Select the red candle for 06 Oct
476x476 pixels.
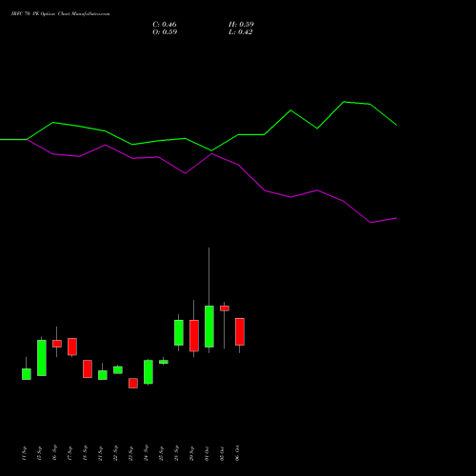pos(240,331)
